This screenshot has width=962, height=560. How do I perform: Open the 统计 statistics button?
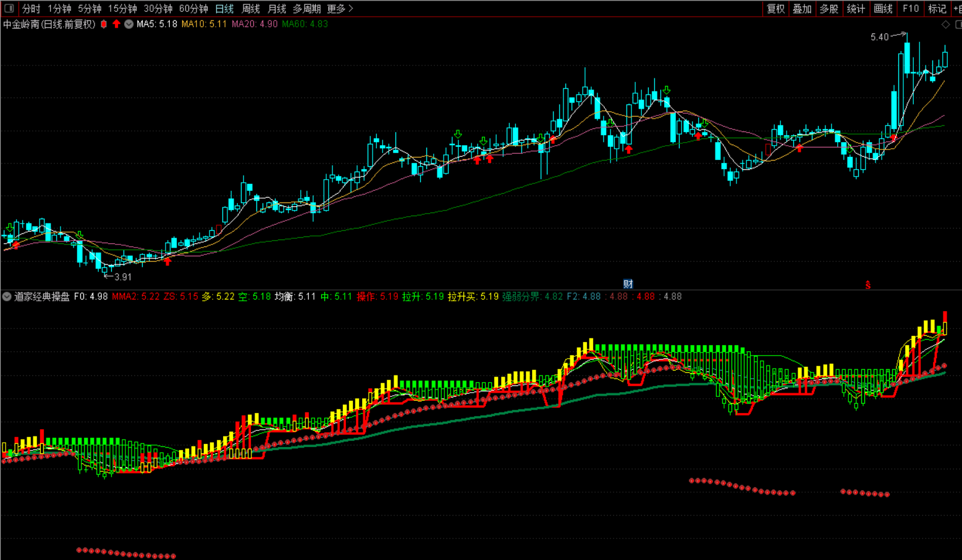click(856, 9)
